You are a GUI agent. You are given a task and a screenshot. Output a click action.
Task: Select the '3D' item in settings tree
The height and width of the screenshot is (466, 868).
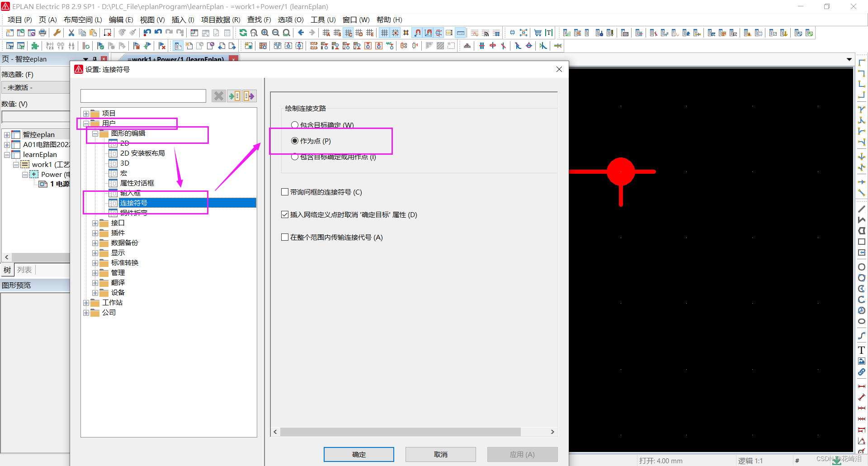tap(125, 163)
